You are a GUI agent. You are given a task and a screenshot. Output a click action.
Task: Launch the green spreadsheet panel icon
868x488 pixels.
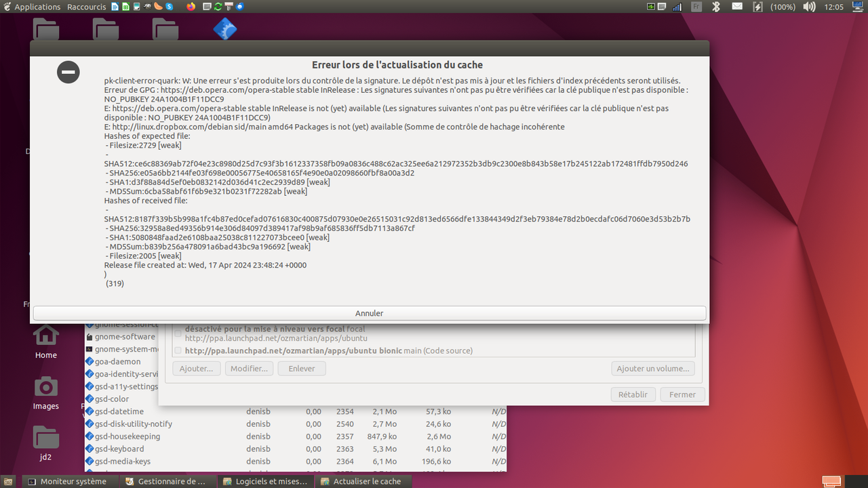click(x=126, y=7)
